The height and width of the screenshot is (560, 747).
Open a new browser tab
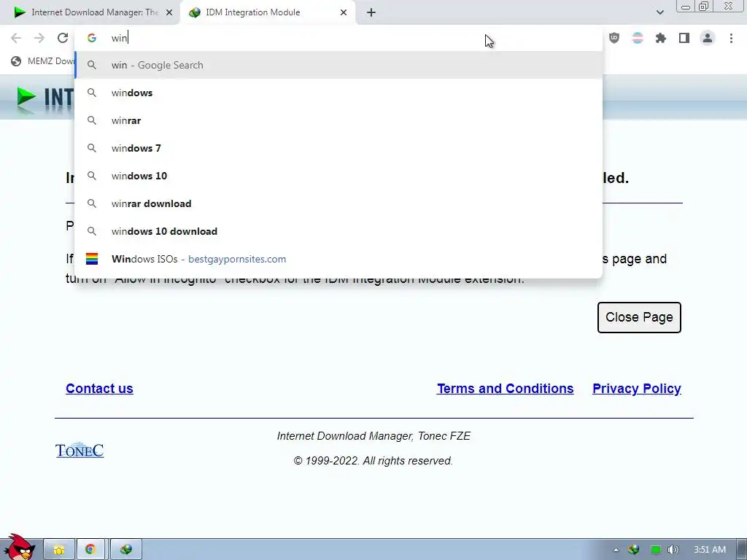pyautogui.click(x=371, y=12)
